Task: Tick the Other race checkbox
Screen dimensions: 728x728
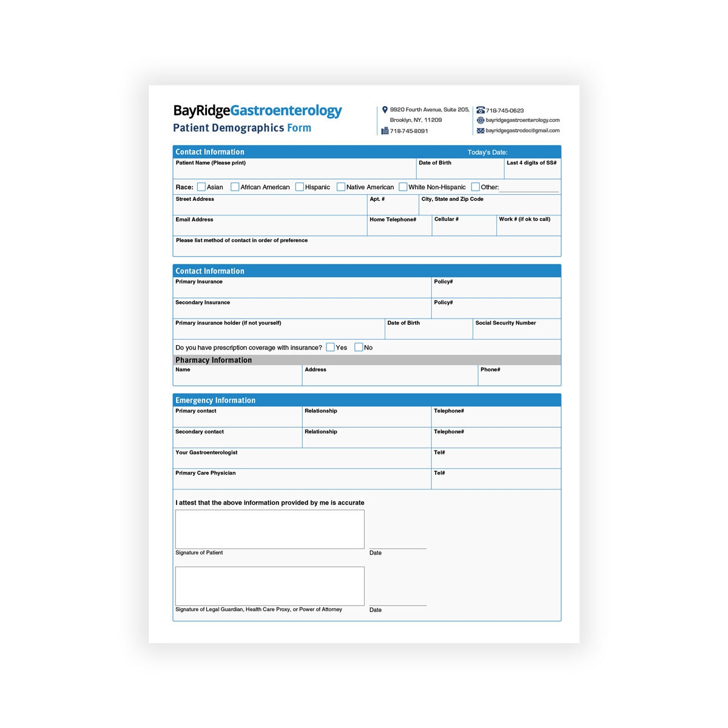Action: (x=476, y=187)
